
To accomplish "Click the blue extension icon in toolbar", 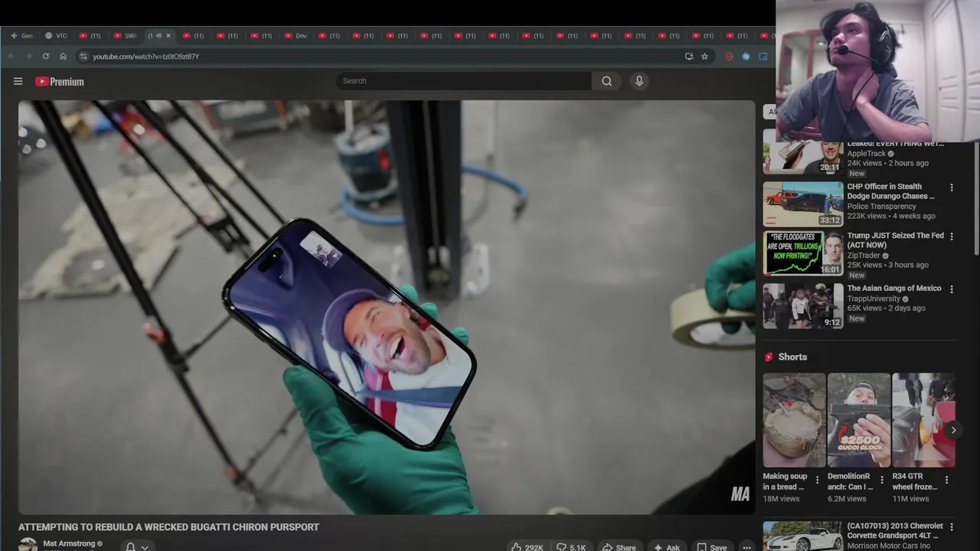I will tap(746, 57).
